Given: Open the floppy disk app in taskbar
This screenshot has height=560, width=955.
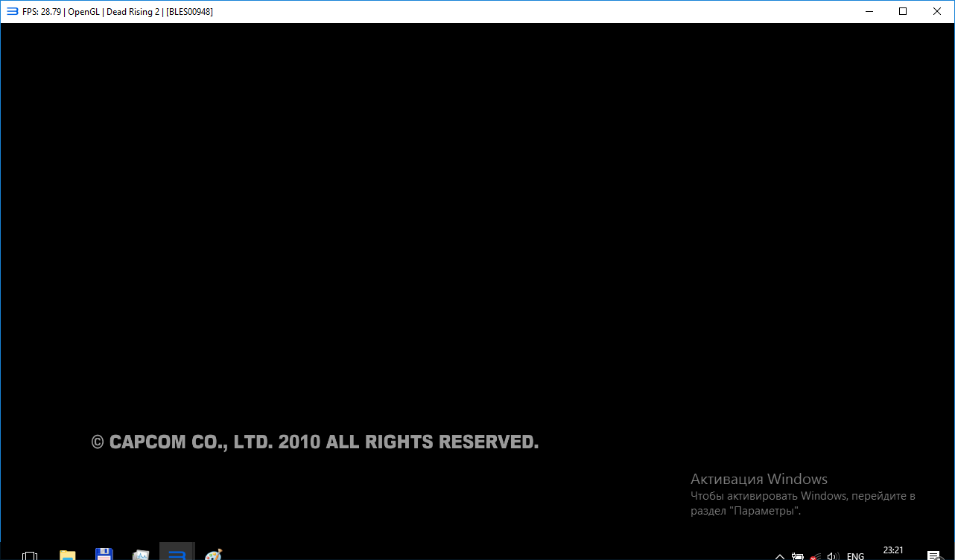Looking at the screenshot, I should click(x=104, y=555).
